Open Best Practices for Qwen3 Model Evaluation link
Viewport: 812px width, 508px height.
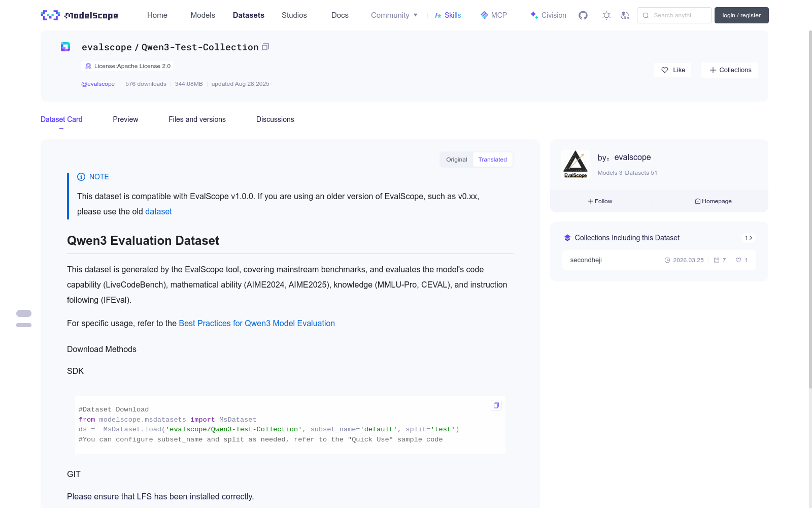point(257,323)
